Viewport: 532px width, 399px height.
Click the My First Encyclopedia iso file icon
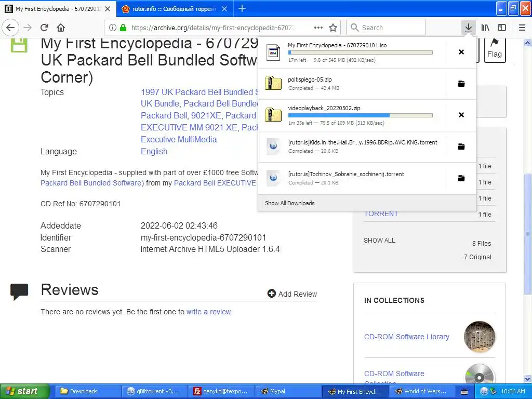pyautogui.click(x=273, y=52)
